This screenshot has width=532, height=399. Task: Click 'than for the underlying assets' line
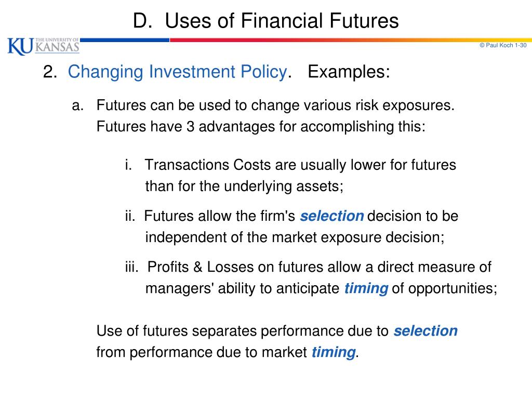coord(244,187)
